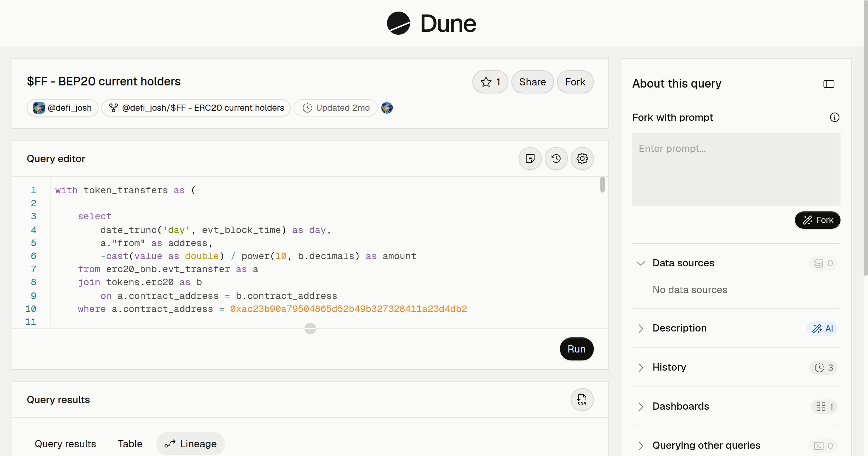Click the 'No data sources' text
This screenshot has width=868, height=456.
click(690, 290)
